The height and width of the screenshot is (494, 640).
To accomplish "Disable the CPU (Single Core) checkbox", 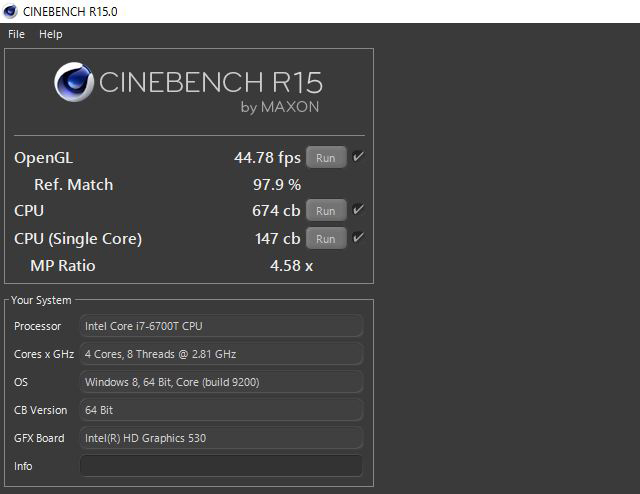I will pyautogui.click(x=358, y=238).
